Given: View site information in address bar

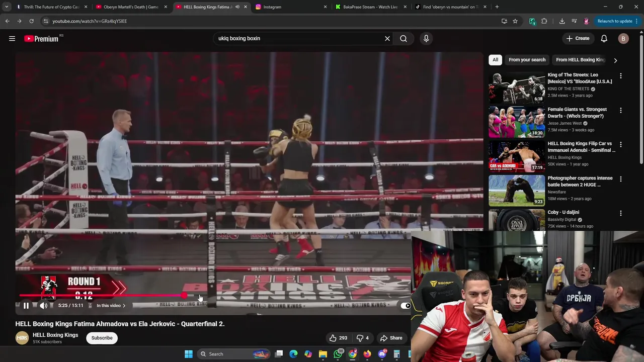Looking at the screenshot, I should click(46, 21).
